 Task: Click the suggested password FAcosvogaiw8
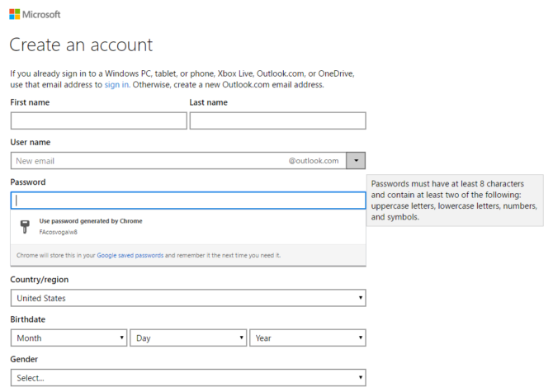[59, 232]
